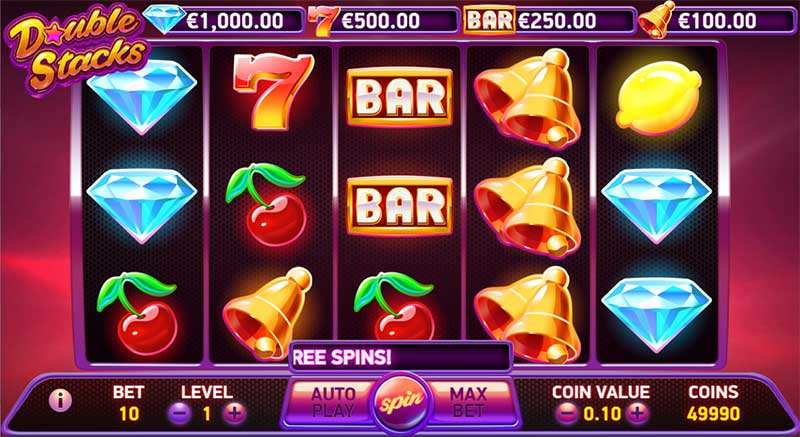Screen dimensions: 800x437
Task: Click the top BAR symbol on the center reel
Action: pyautogui.click(x=399, y=97)
